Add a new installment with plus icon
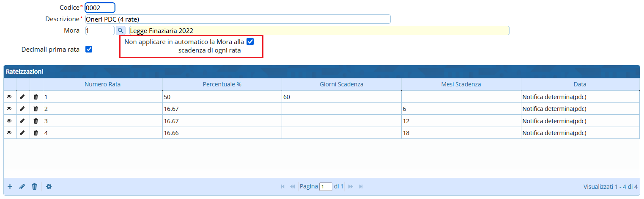 click(x=10, y=187)
